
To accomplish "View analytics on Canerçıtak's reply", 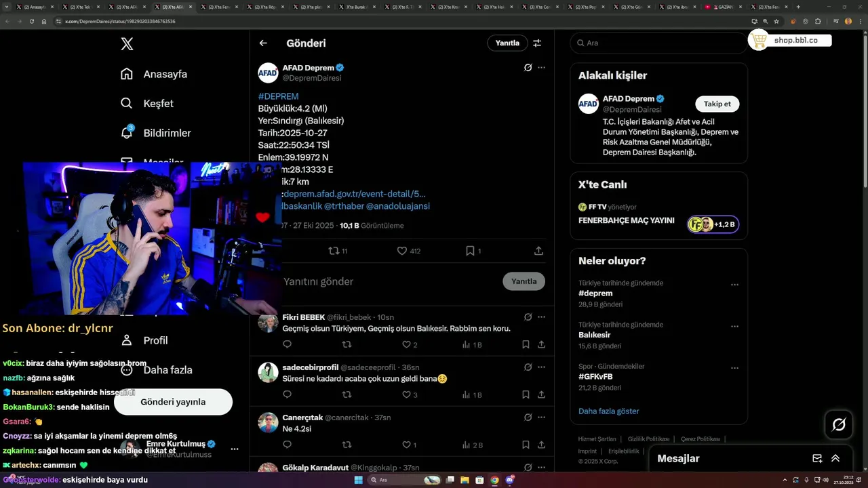I will click(472, 445).
